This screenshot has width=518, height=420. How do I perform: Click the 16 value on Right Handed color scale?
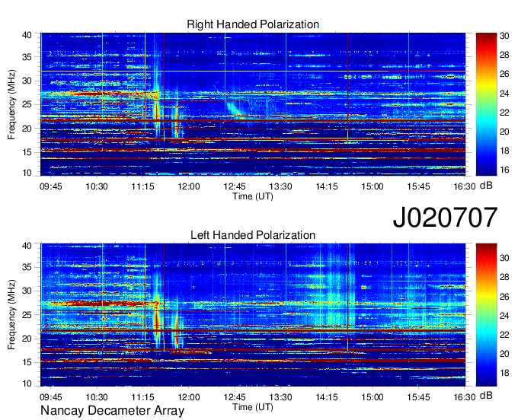(x=504, y=170)
